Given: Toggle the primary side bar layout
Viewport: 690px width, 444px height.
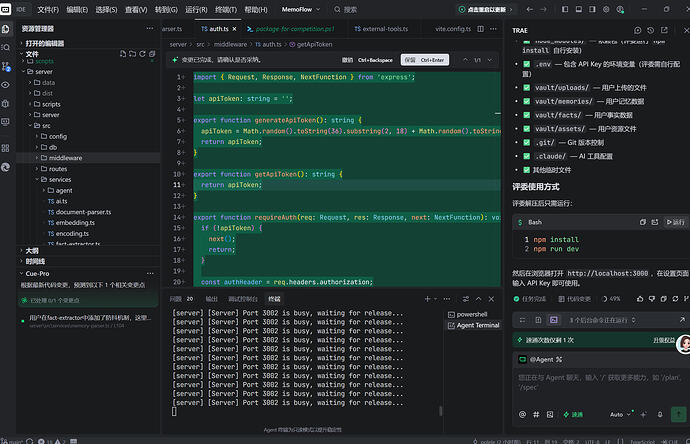Looking at the screenshot, I should [565, 9].
